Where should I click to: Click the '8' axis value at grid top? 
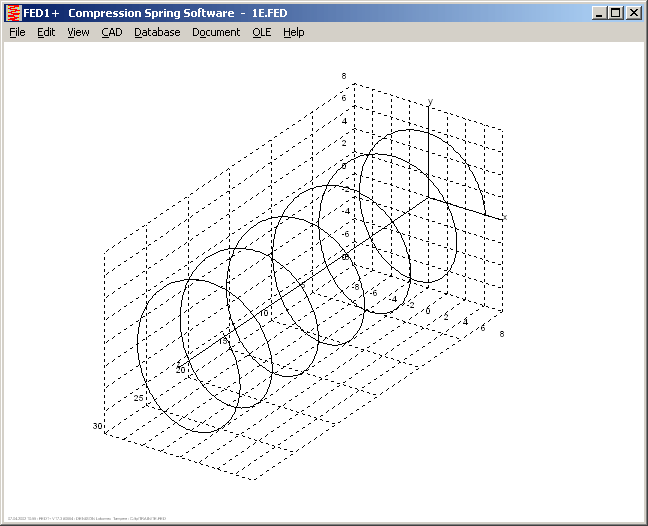pos(343,76)
